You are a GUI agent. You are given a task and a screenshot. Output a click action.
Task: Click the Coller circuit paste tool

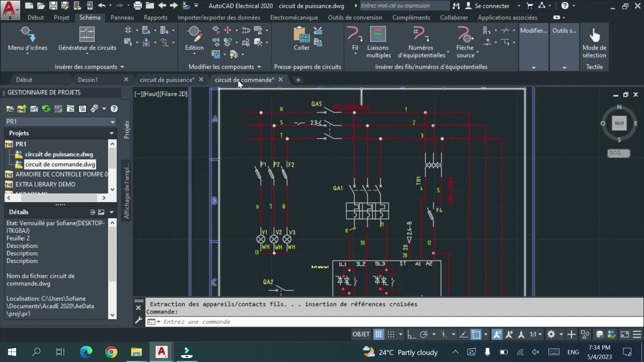coord(302,39)
